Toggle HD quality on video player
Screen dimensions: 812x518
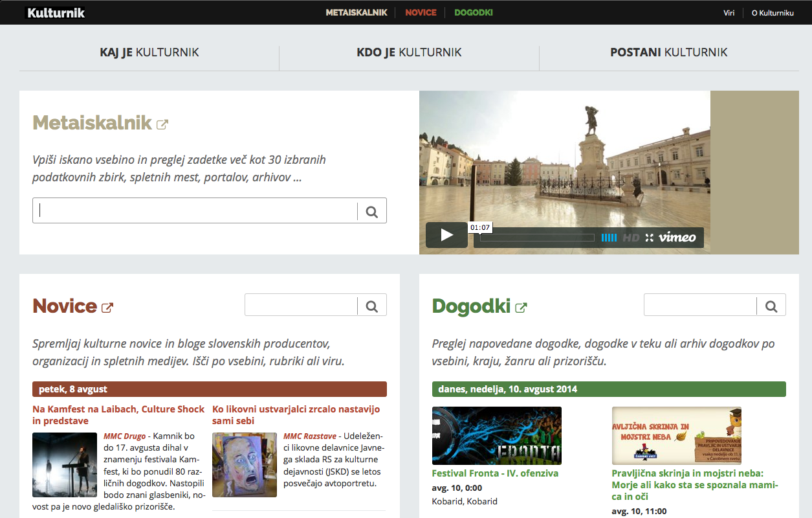631,238
